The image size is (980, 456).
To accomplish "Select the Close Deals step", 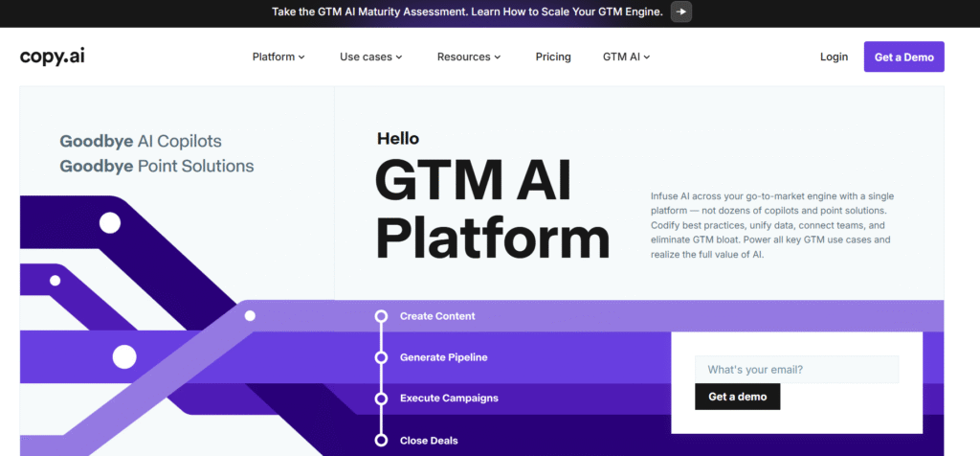I will [429, 441].
